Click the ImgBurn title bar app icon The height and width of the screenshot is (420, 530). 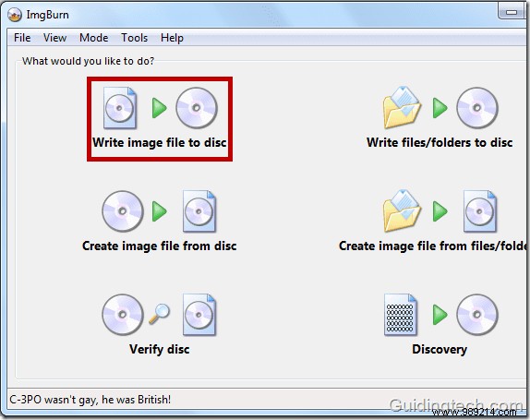point(15,15)
